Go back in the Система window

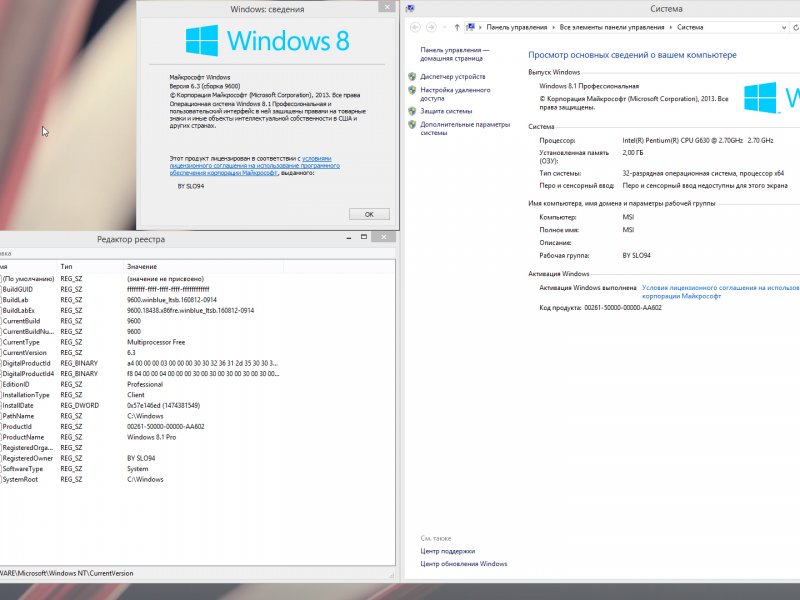[x=415, y=28]
